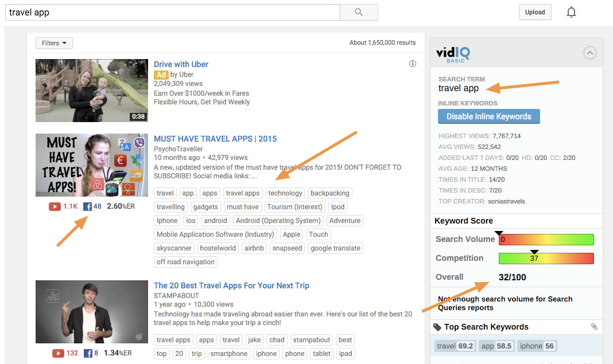The width and height of the screenshot is (613, 364).
Task: Open the Drive with Uber video link
Action: point(181,64)
